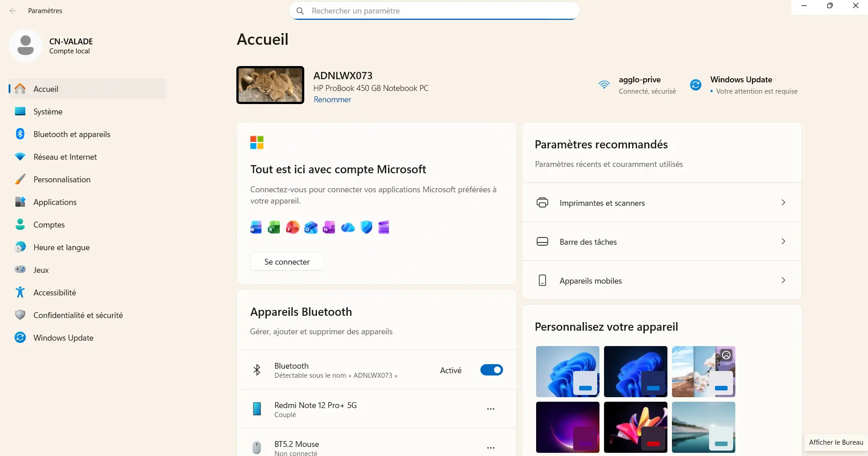Select the dark blue Windows bloom theme
868x456 pixels.
(635, 371)
